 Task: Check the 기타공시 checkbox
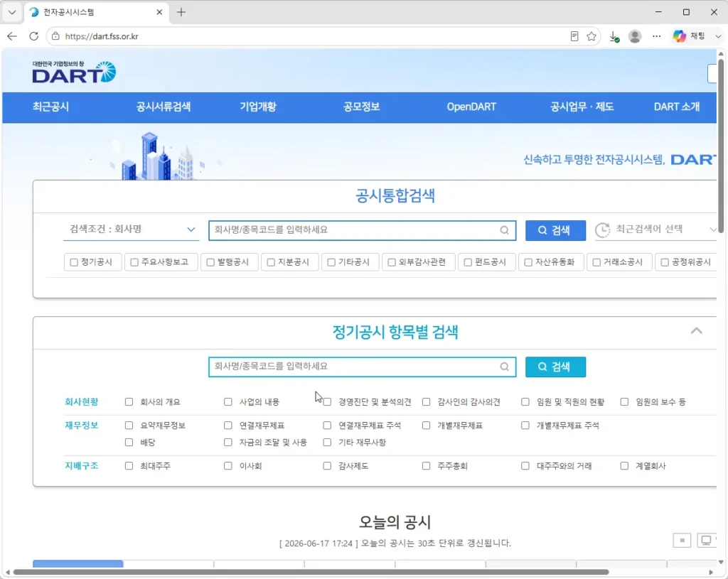point(331,263)
